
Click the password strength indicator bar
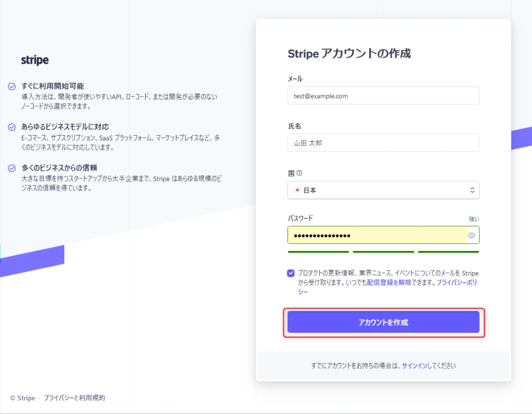pos(383,252)
